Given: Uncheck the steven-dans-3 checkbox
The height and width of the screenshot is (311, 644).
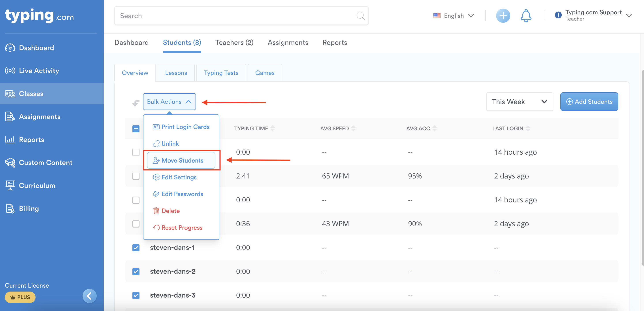Looking at the screenshot, I should click(x=136, y=296).
